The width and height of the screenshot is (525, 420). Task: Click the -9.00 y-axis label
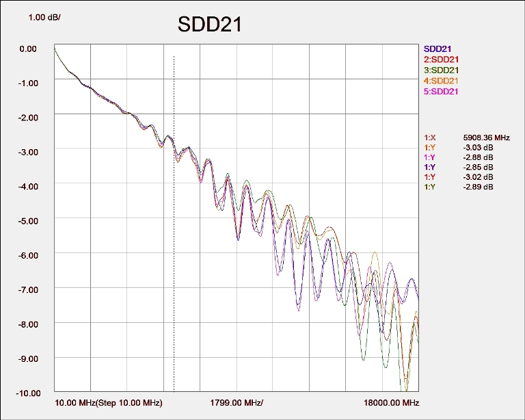(28, 358)
